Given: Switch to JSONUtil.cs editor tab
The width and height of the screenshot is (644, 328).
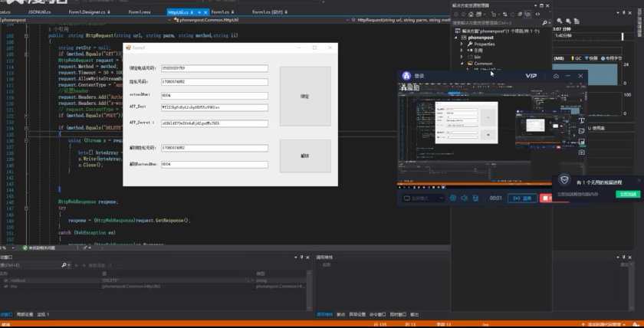Looking at the screenshot, I should [x=39, y=12].
